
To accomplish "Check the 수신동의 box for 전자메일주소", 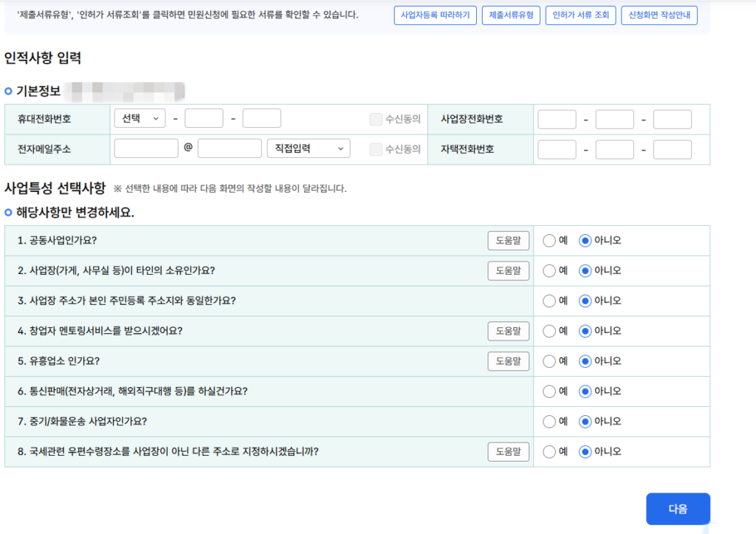I will point(376,149).
